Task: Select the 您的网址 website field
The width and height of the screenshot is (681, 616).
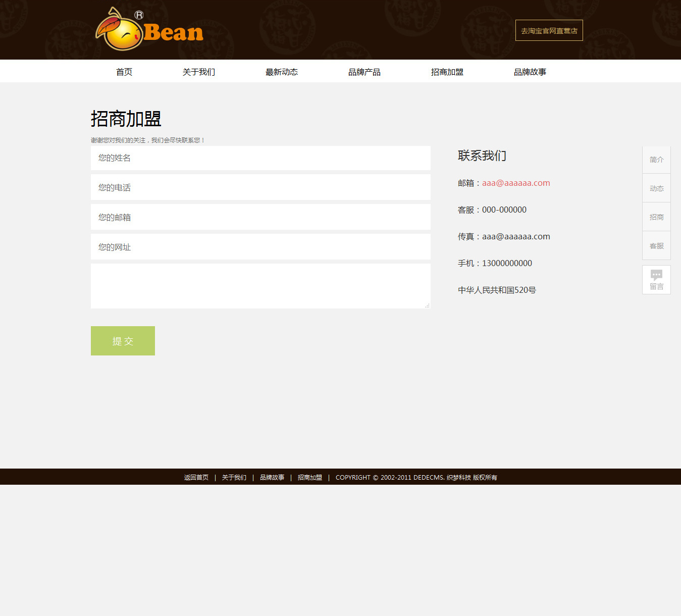Action: pos(260,247)
